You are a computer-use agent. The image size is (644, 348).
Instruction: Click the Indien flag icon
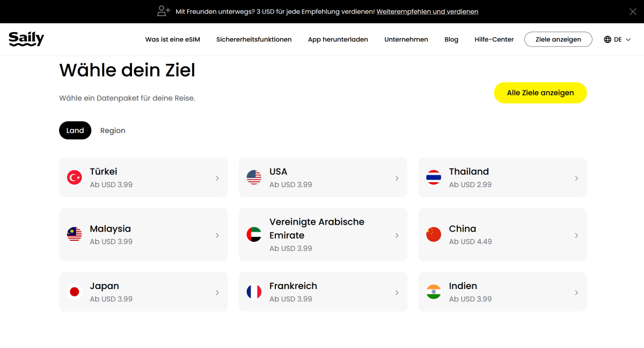434,292
